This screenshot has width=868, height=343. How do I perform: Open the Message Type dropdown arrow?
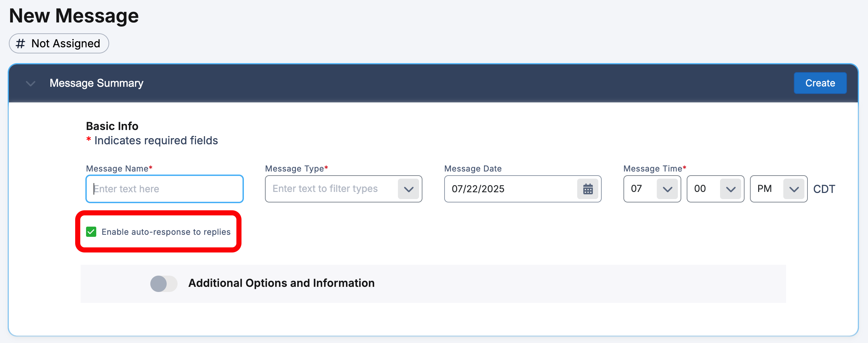[408, 189]
